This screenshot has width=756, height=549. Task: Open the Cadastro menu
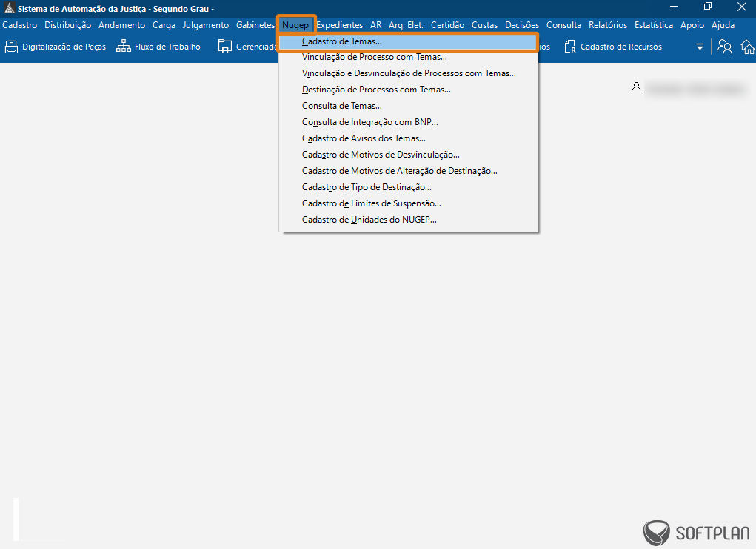point(20,25)
